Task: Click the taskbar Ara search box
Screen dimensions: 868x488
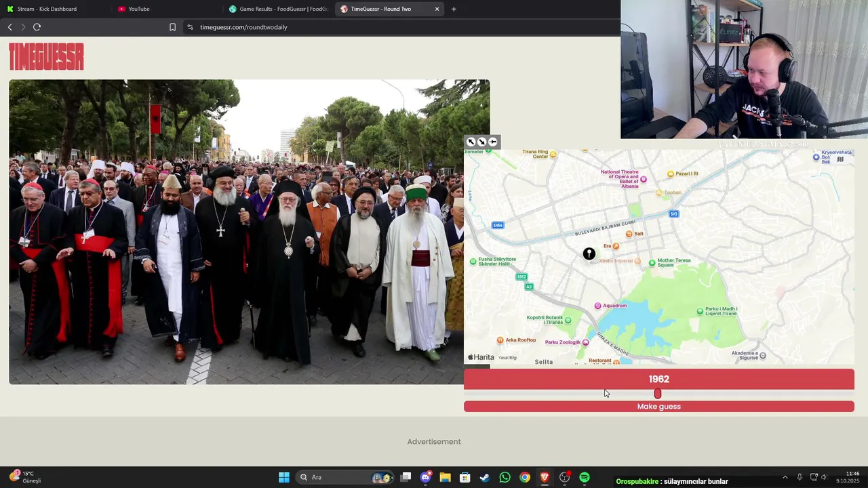Action: 346,477
